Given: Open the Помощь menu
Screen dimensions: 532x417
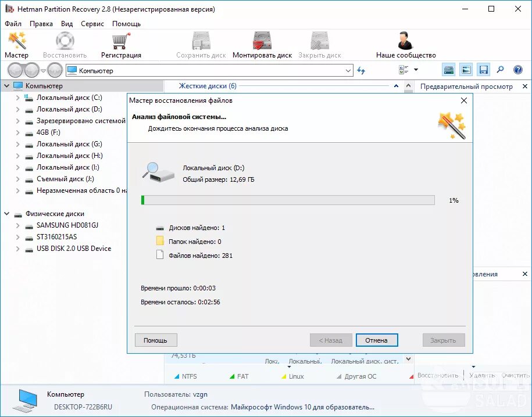Looking at the screenshot, I should coord(126,24).
